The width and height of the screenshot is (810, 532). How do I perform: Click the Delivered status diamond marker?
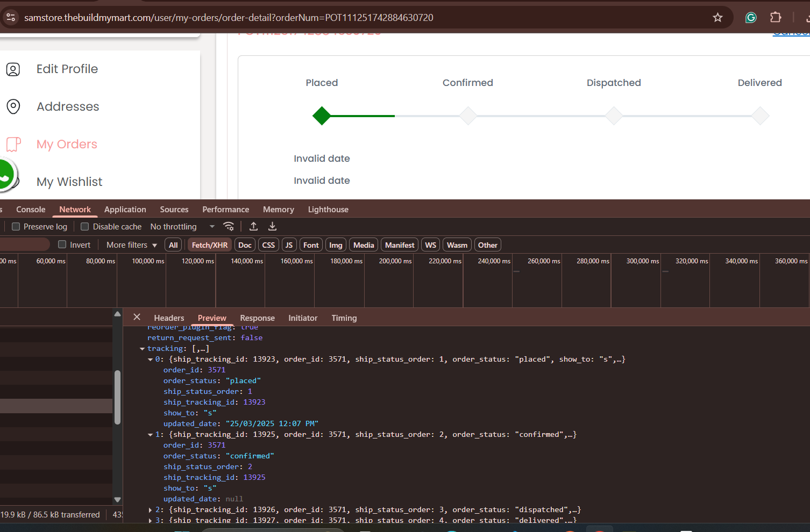tap(760, 116)
